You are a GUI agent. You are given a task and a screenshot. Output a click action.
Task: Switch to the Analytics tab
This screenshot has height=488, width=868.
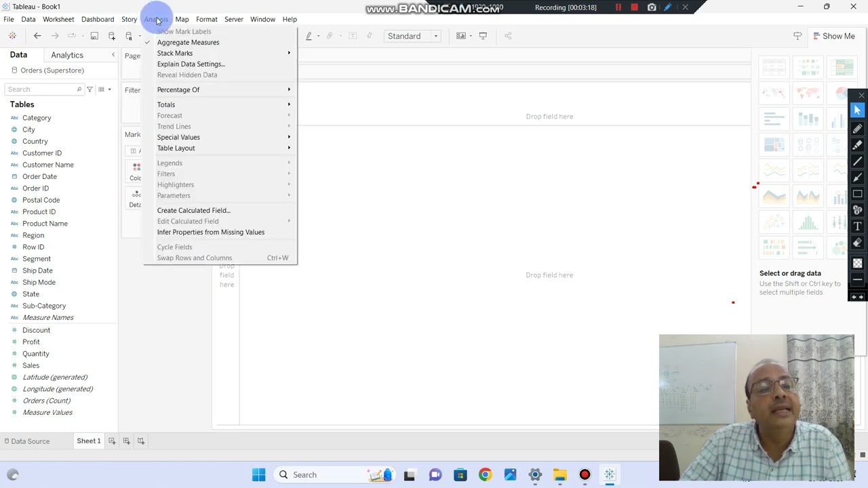coord(67,55)
